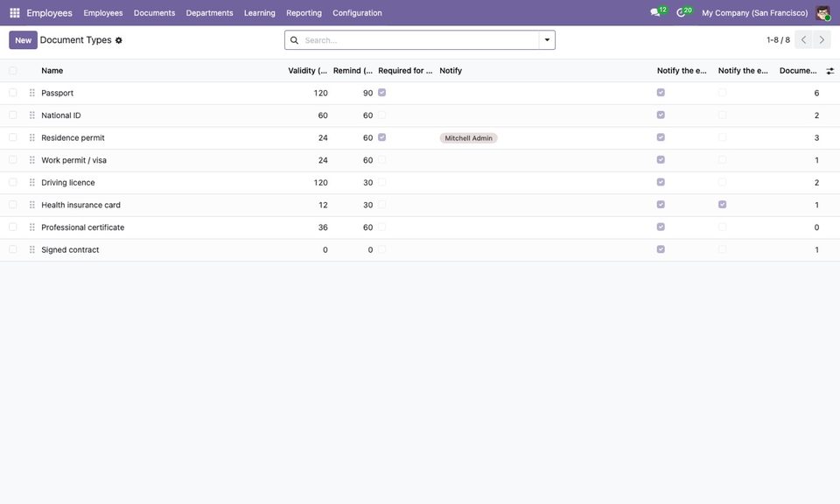Go to the previous page arrow
Screen dimensions: 840x504
(803, 40)
